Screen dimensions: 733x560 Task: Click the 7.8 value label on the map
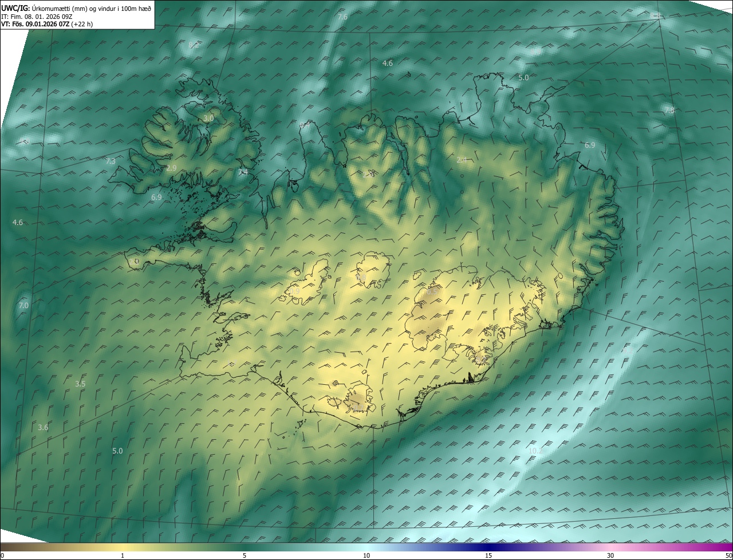coord(669,110)
